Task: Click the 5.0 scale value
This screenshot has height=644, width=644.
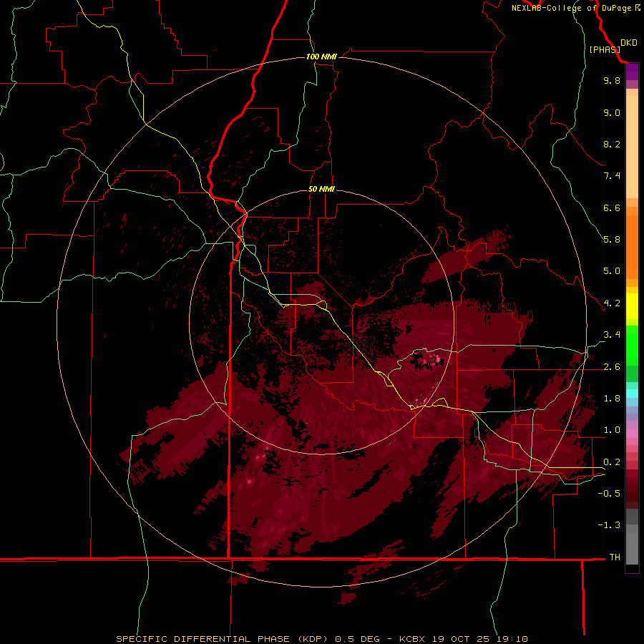Action: (x=612, y=271)
